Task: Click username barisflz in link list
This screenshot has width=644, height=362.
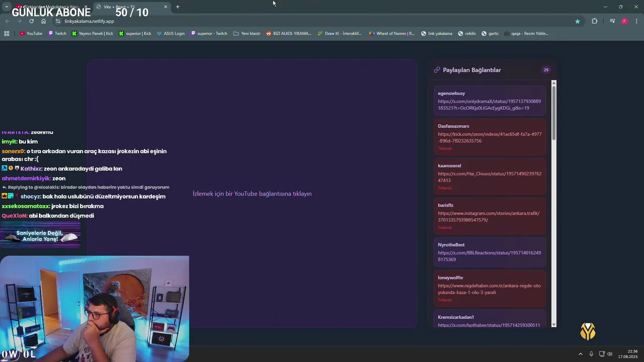Action: pos(445,205)
